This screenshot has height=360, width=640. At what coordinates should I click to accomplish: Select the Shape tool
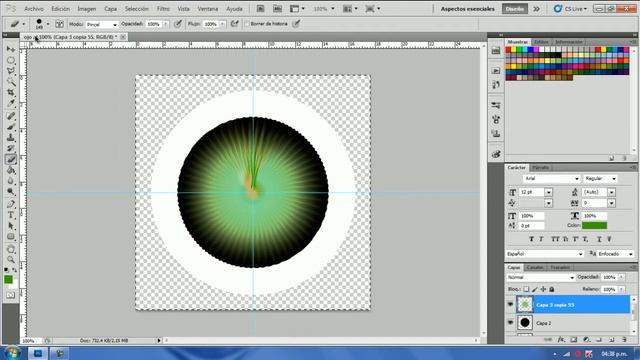click(x=11, y=237)
